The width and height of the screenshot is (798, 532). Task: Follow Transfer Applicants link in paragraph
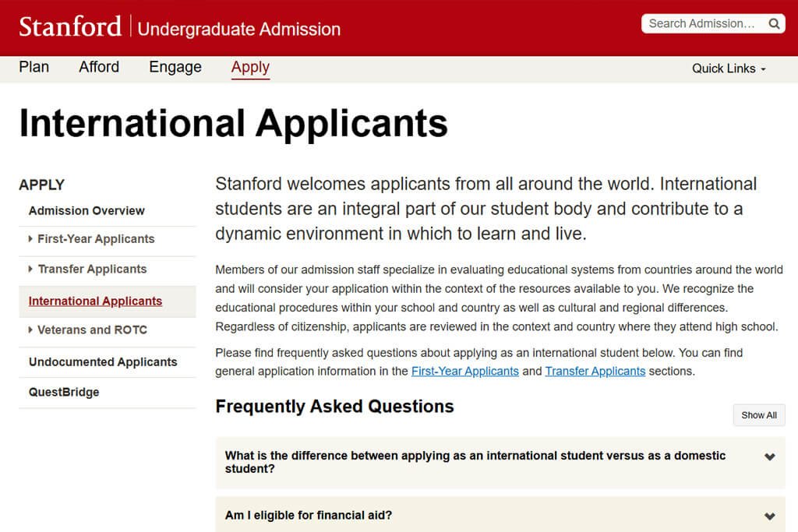pyautogui.click(x=595, y=372)
